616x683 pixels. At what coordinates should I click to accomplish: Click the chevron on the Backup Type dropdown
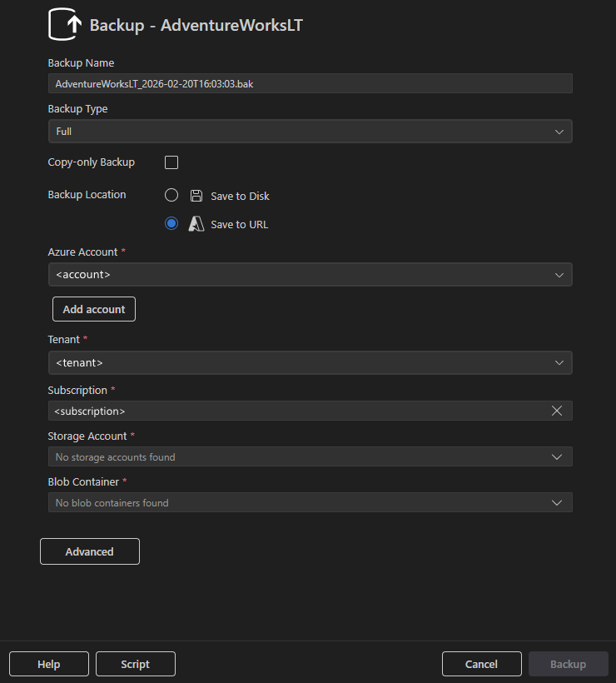[x=561, y=131]
